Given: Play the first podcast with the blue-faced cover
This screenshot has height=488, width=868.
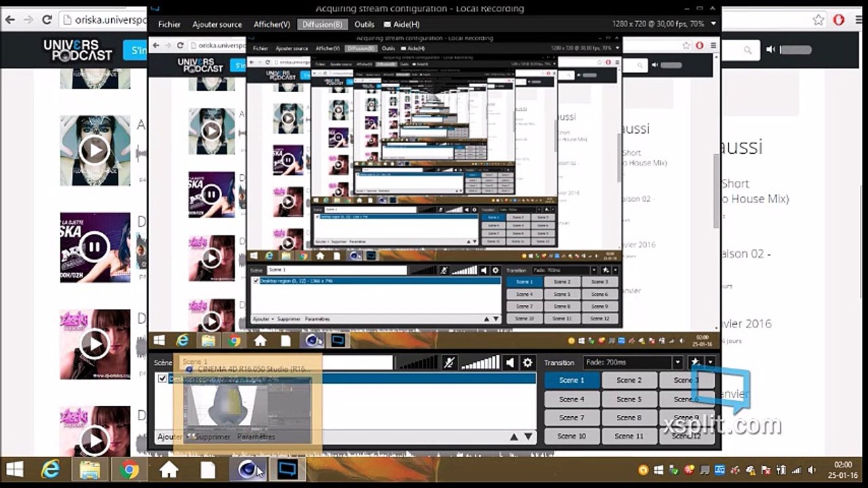Looking at the screenshot, I should click(94, 150).
